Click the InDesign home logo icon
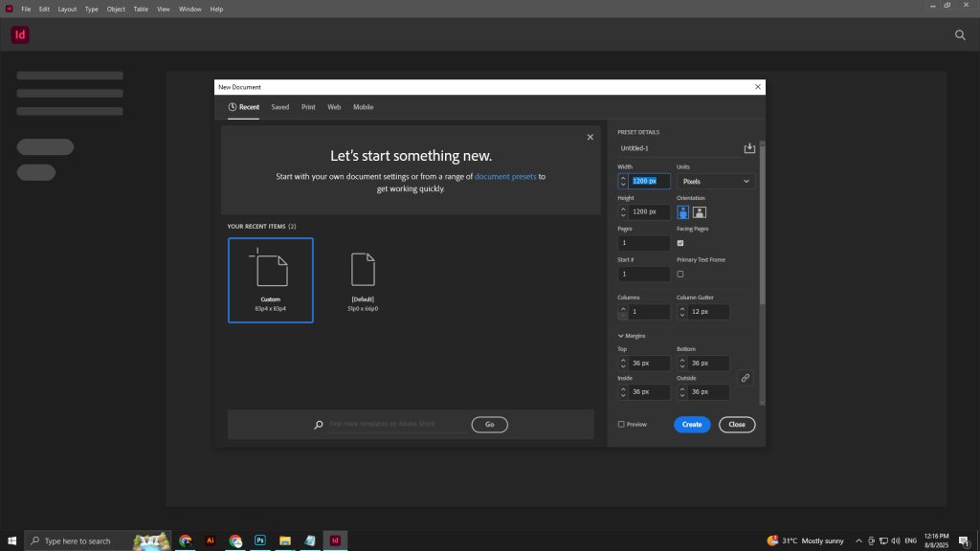This screenshot has height=551, width=980. (x=20, y=35)
